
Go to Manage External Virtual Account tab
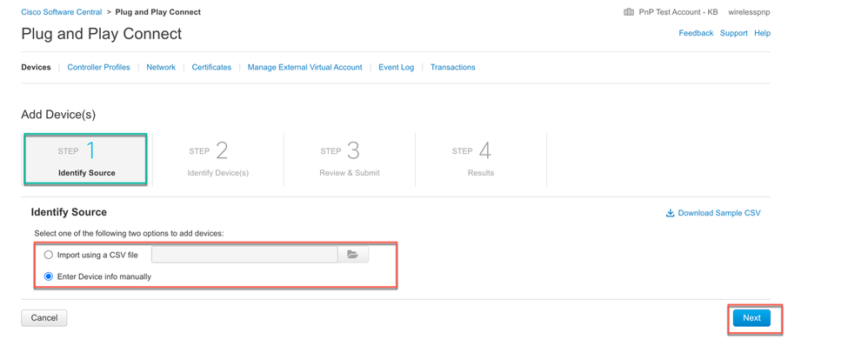(304, 67)
